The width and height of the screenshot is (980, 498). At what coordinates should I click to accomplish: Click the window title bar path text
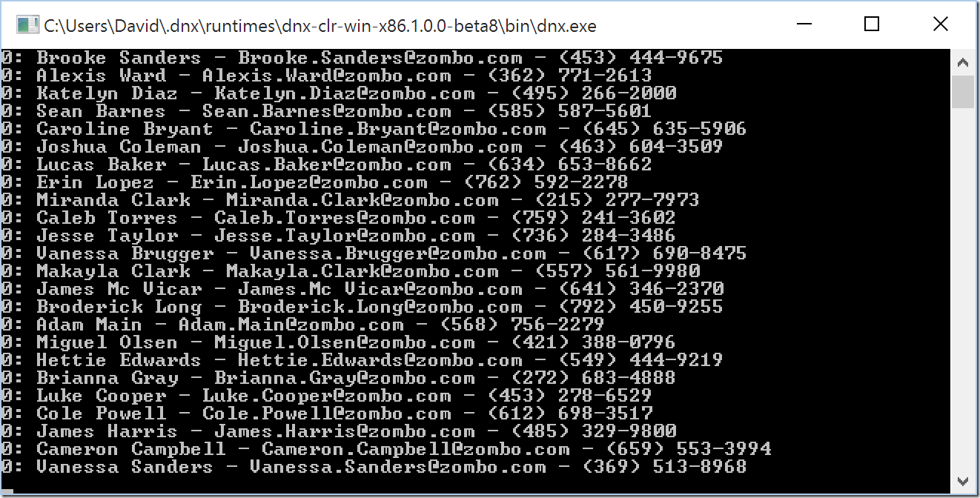(x=320, y=26)
